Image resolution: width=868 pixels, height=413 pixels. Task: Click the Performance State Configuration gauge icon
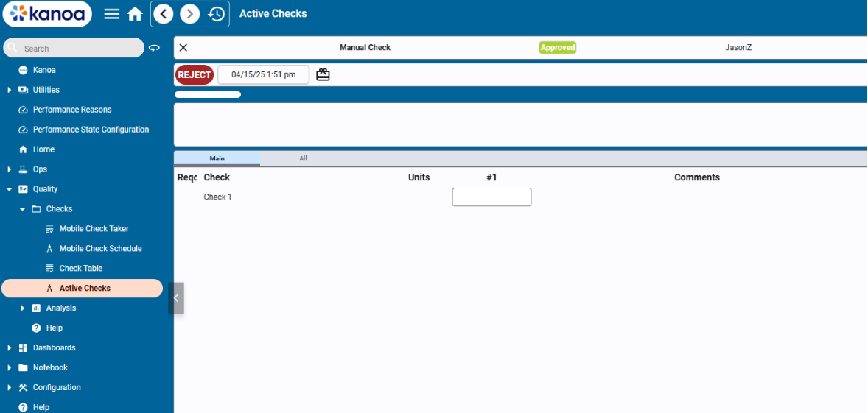point(24,130)
